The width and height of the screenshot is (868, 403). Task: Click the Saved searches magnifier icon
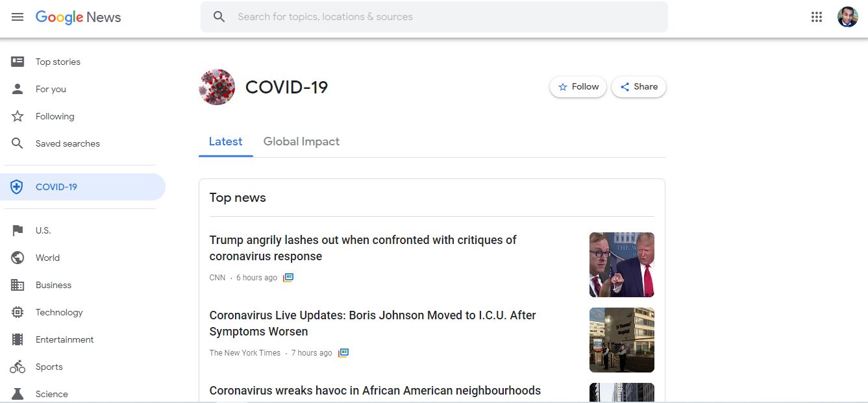[18, 143]
